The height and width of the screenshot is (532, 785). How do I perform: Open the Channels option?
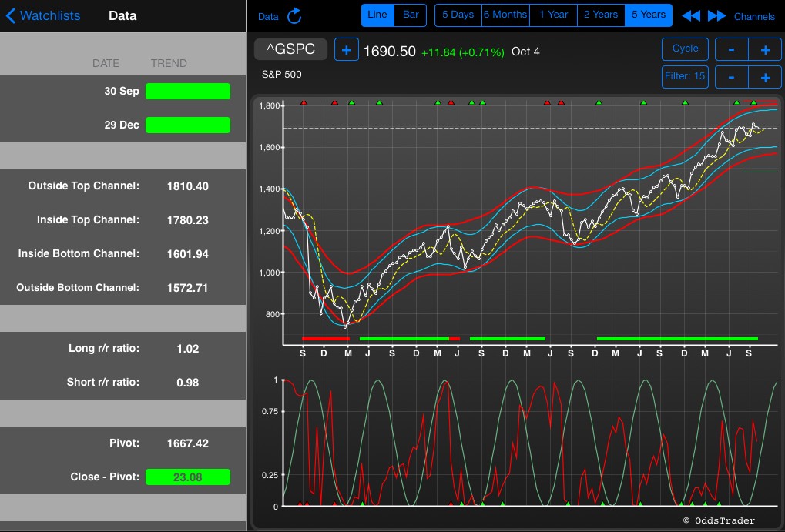754,16
